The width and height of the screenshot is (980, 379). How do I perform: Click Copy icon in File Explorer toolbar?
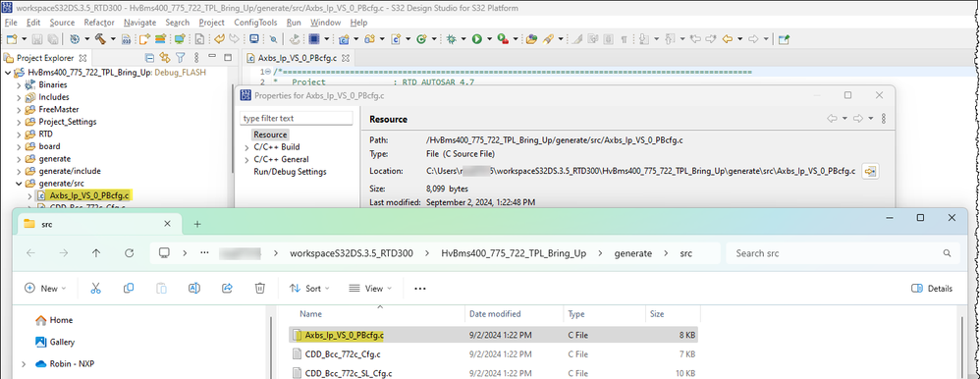128,288
